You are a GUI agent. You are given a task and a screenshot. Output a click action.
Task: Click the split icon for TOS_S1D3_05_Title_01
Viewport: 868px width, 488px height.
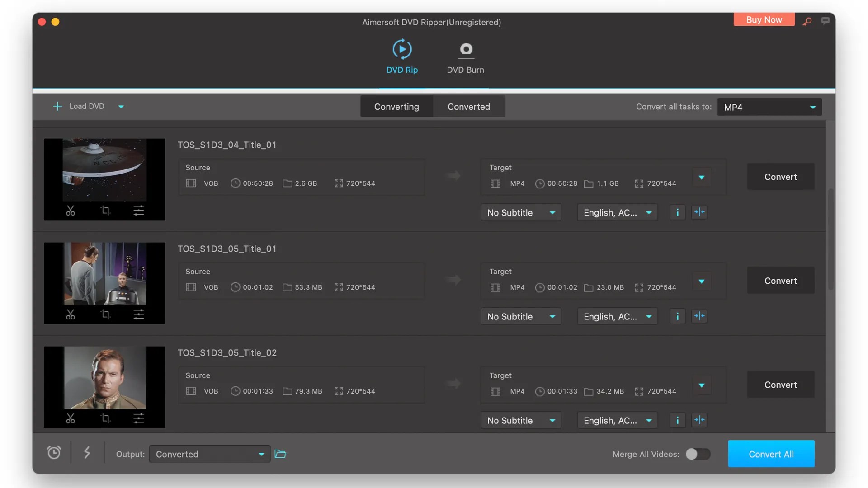click(x=699, y=316)
